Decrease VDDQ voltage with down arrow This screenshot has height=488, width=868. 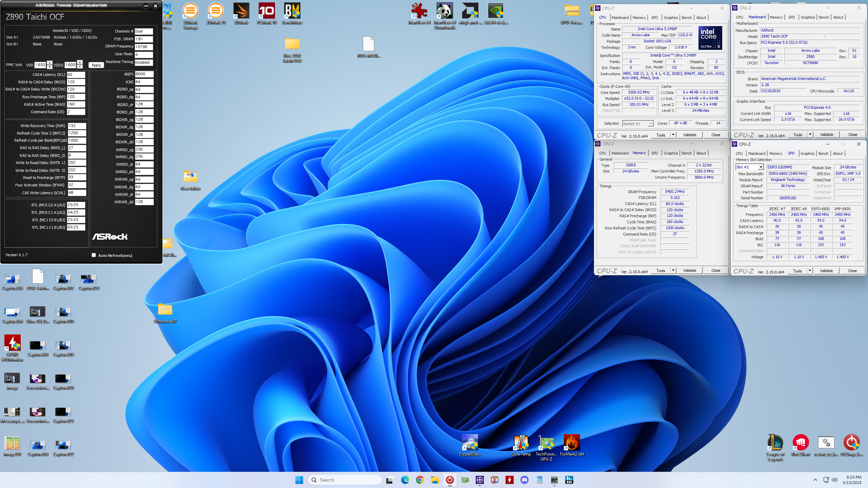click(x=80, y=67)
